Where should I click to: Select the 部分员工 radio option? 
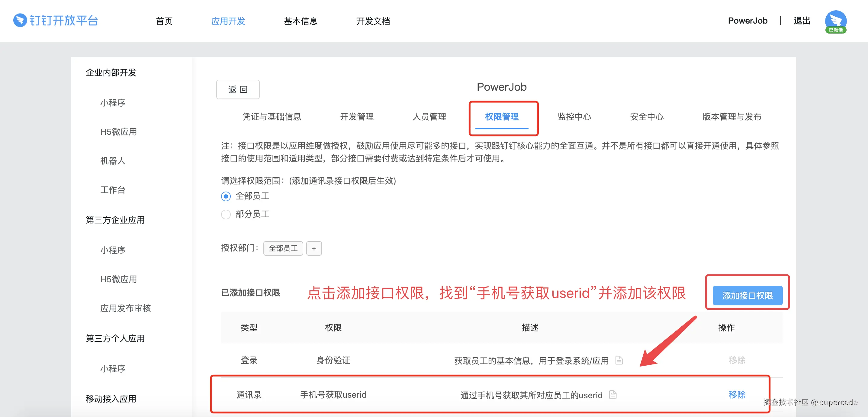(x=226, y=215)
